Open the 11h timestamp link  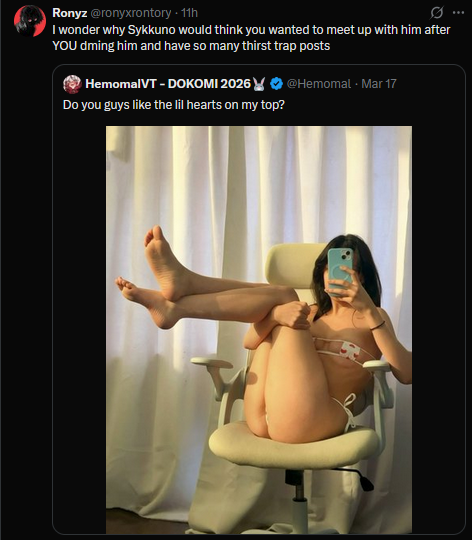click(189, 13)
